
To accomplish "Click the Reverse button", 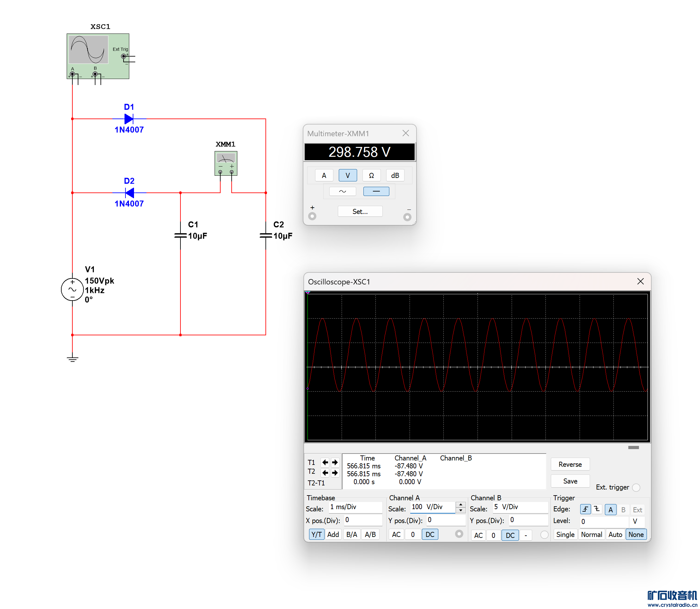I will 570,464.
